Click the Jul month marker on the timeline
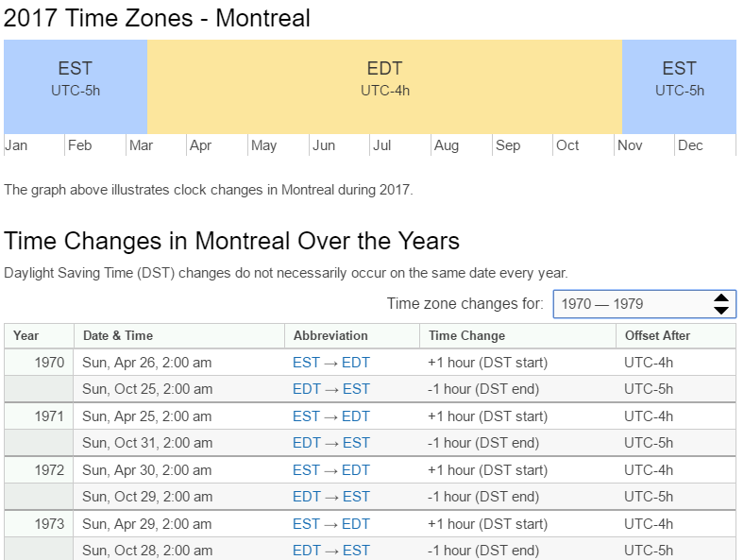The width and height of the screenshot is (744, 560). point(381,145)
